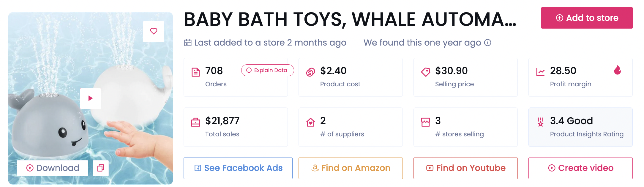Click the suppliers house icon
644x187 pixels.
tap(310, 122)
